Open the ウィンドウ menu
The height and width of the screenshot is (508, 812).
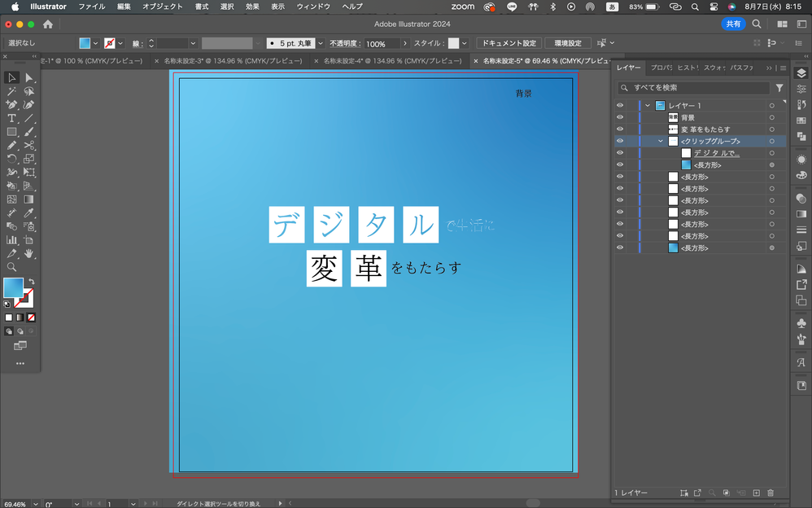point(312,7)
